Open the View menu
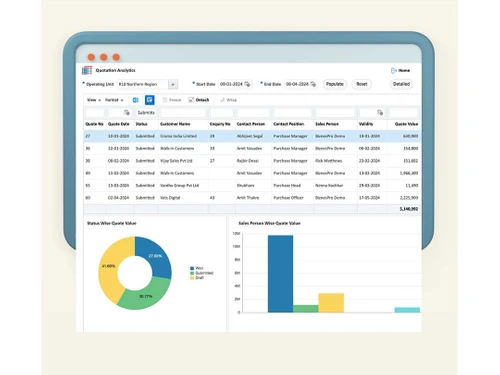 click(94, 100)
